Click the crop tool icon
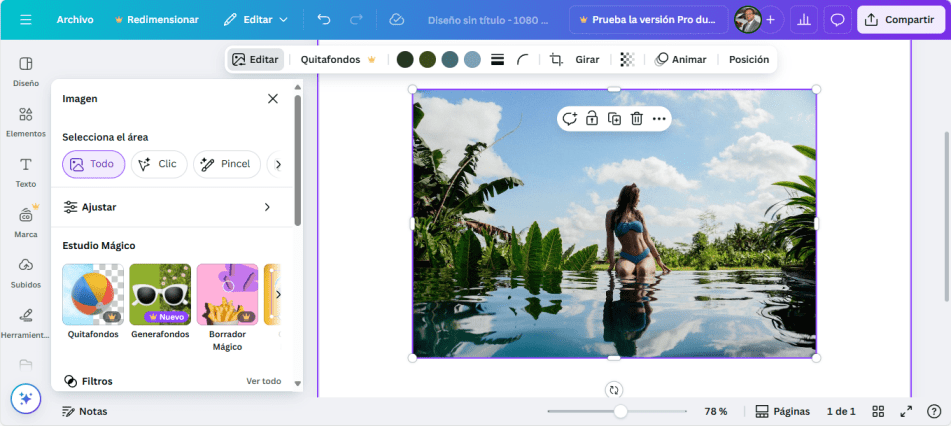The height and width of the screenshot is (426, 951). pyautogui.click(x=556, y=60)
